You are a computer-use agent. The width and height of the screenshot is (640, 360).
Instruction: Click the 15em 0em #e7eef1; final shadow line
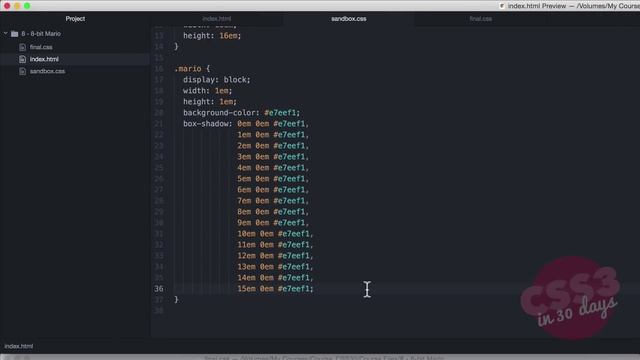coord(276,289)
